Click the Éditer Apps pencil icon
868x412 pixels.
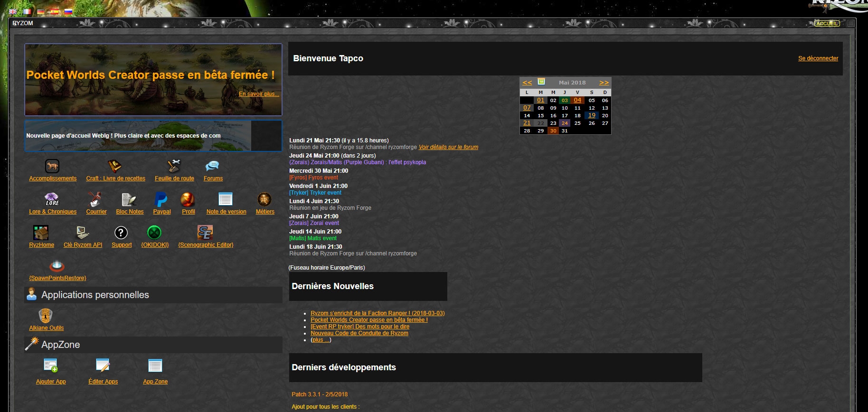103,365
